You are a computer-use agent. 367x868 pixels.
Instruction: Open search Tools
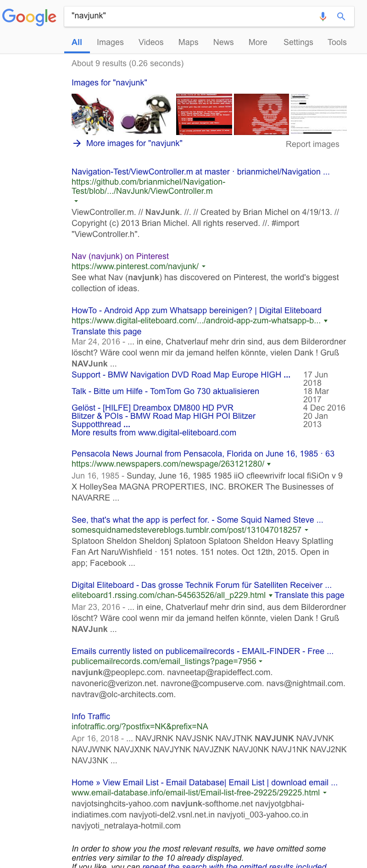tap(337, 42)
